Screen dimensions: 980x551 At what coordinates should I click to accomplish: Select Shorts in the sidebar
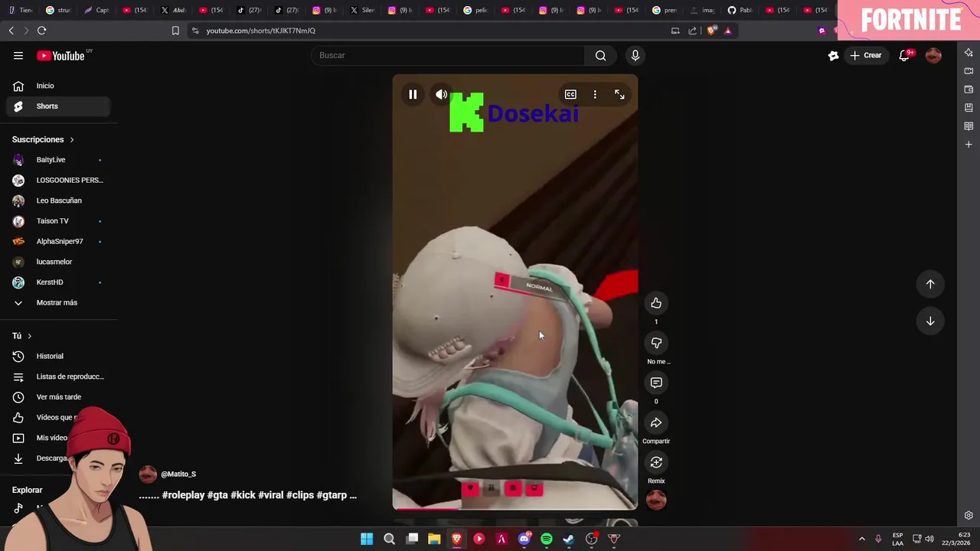pyautogui.click(x=58, y=106)
